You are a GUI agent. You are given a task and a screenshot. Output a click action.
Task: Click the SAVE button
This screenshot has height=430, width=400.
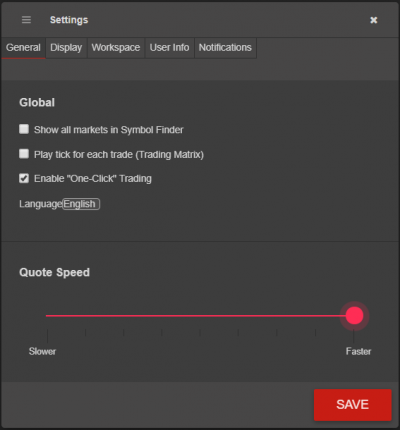(x=353, y=405)
